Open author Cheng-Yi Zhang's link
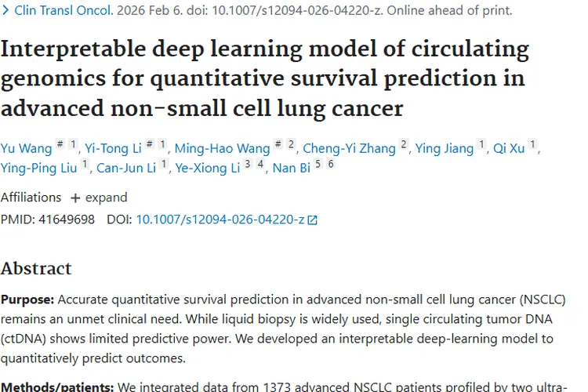 point(349,148)
